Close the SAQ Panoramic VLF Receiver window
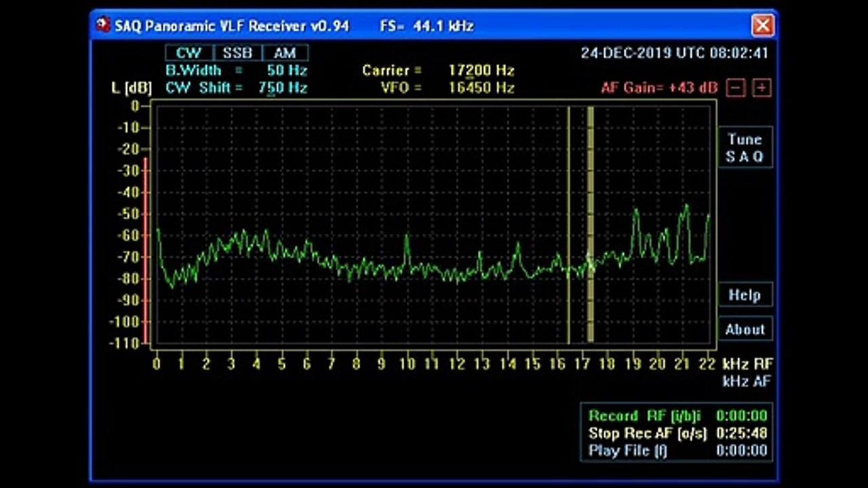 [763, 26]
